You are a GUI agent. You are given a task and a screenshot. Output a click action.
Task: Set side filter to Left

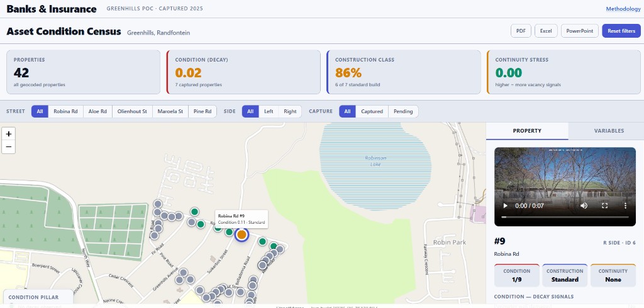coord(269,111)
